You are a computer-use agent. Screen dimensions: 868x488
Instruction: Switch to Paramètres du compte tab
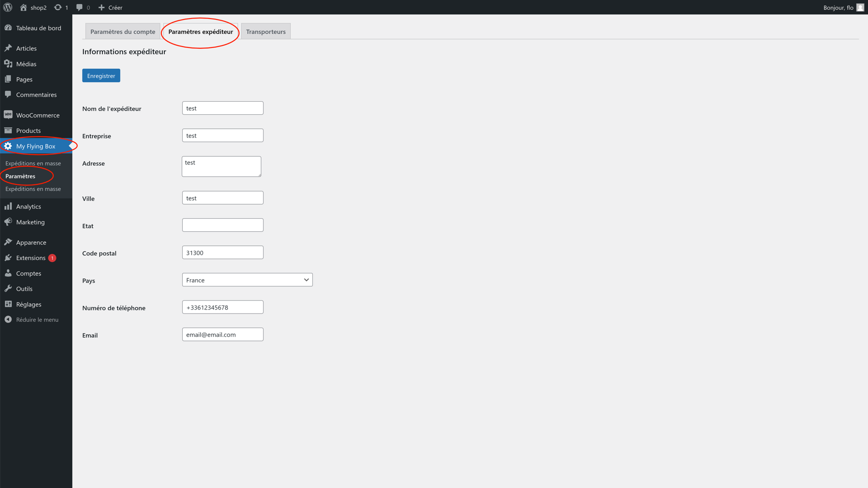[123, 32]
